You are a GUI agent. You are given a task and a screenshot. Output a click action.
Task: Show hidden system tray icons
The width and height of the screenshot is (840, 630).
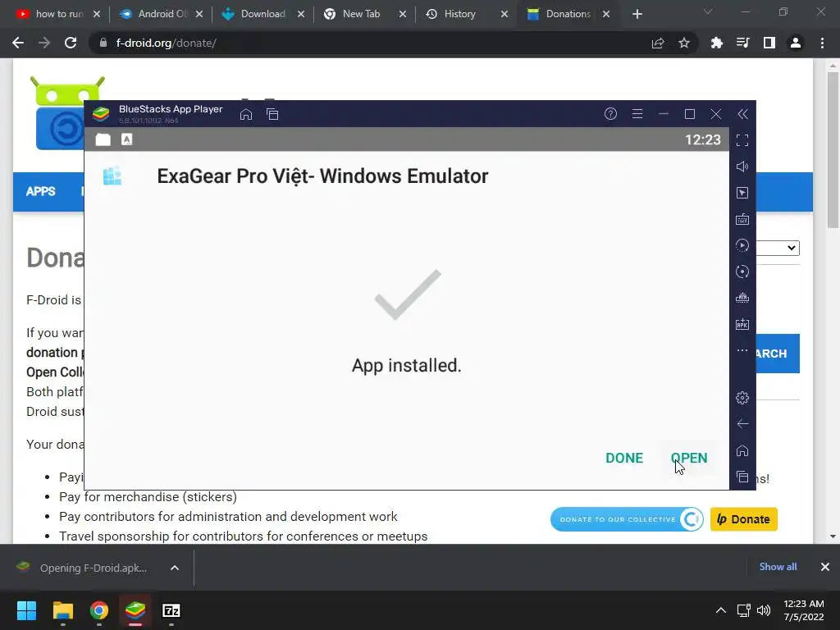(721, 610)
